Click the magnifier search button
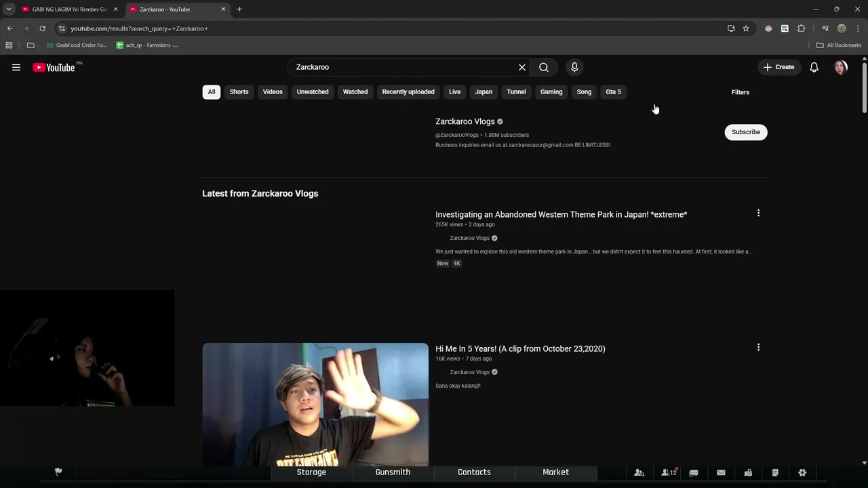This screenshot has height=488, width=868. pos(544,67)
